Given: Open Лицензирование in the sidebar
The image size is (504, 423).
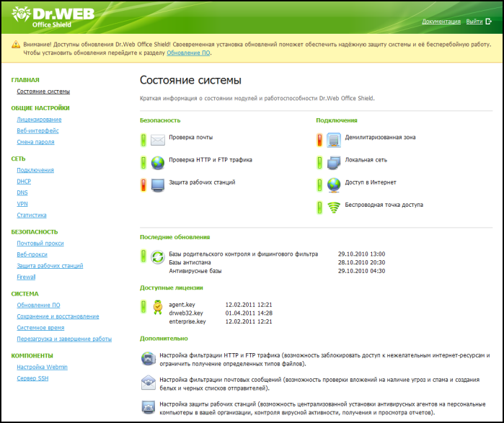Looking at the screenshot, I should [39, 120].
